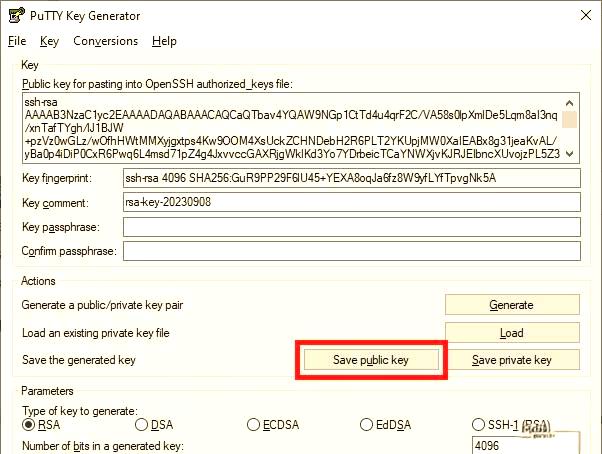602x454 pixels.
Task: Select the EdDSA key type
Action: click(x=385, y=425)
